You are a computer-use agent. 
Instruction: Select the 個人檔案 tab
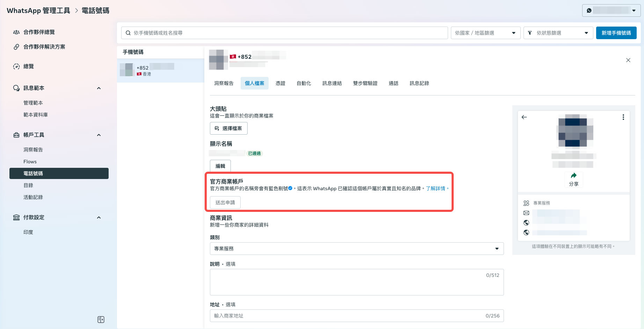coord(255,83)
